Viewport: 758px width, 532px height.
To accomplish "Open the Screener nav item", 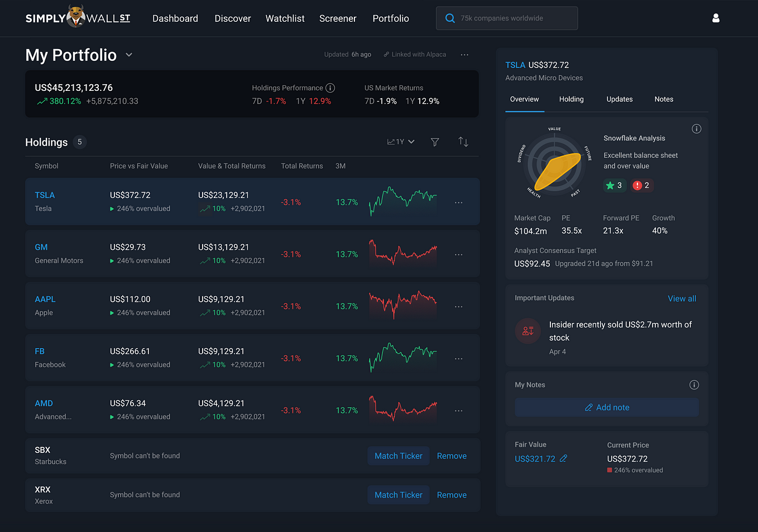I will pyautogui.click(x=338, y=18).
